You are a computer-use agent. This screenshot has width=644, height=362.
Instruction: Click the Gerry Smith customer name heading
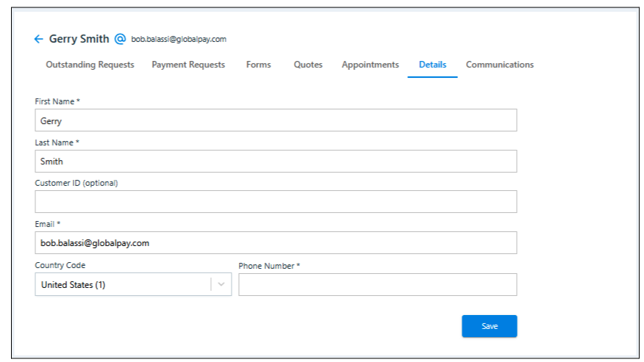click(79, 39)
